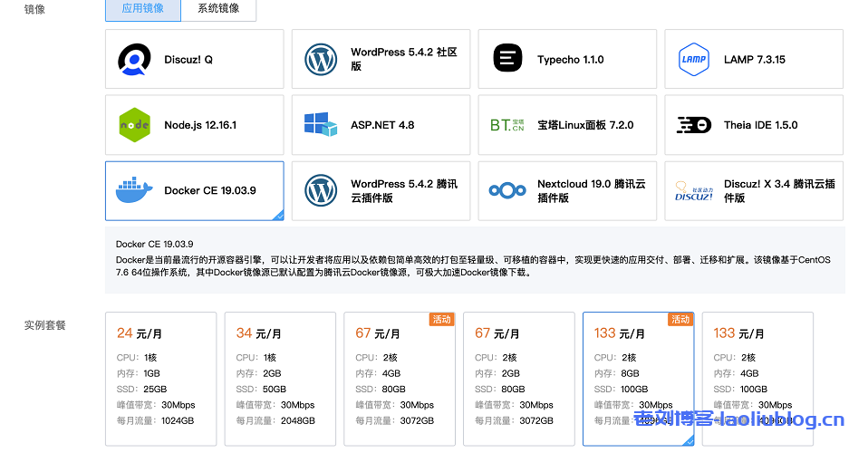Select the WordPress 5.4.2 社区版 logo
Screen dimensions: 868x453
point(321,60)
